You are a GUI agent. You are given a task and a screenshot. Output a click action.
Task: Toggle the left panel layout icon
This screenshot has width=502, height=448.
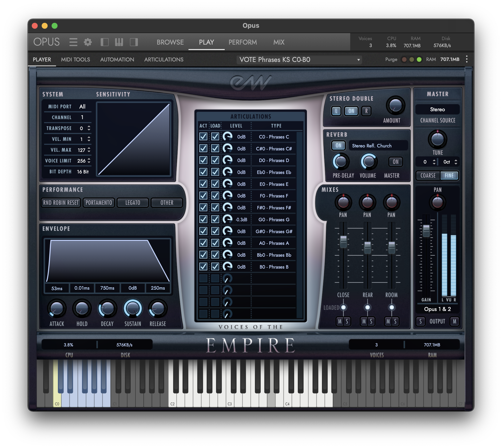(105, 42)
